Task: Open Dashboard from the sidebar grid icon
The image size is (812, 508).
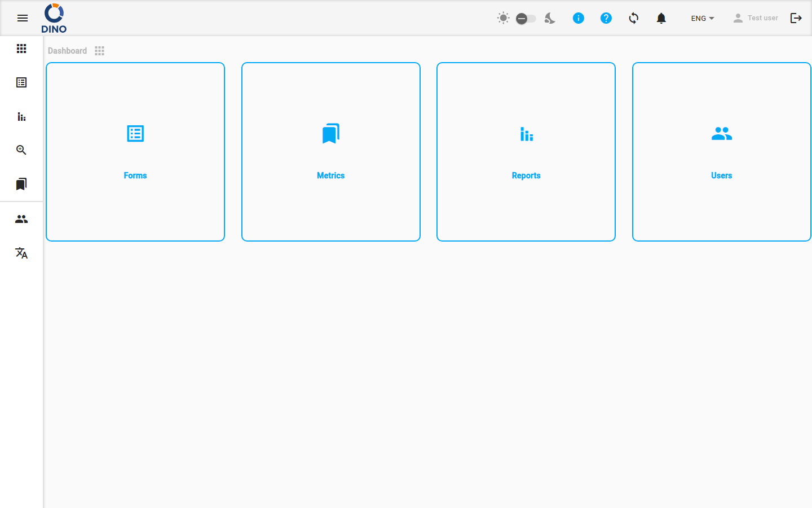Action: point(21,49)
